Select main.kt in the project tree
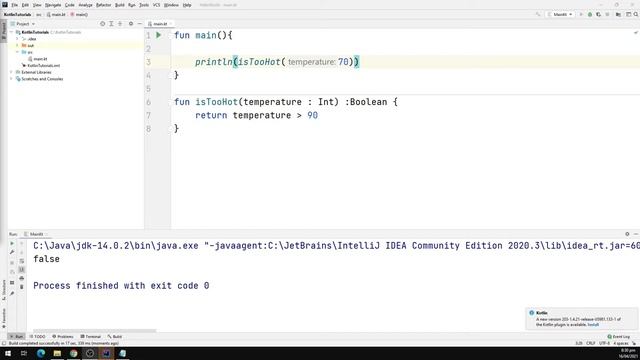640x360 pixels. point(38,59)
